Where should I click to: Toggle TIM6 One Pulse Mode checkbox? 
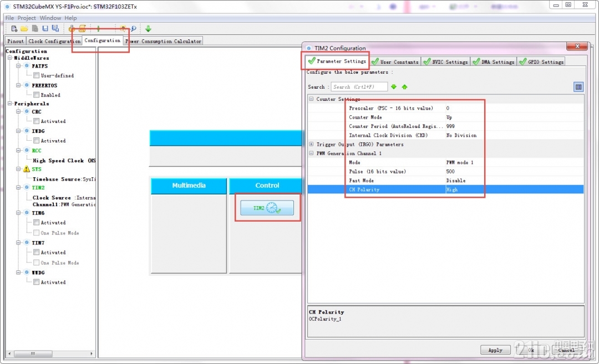coord(36,233)
